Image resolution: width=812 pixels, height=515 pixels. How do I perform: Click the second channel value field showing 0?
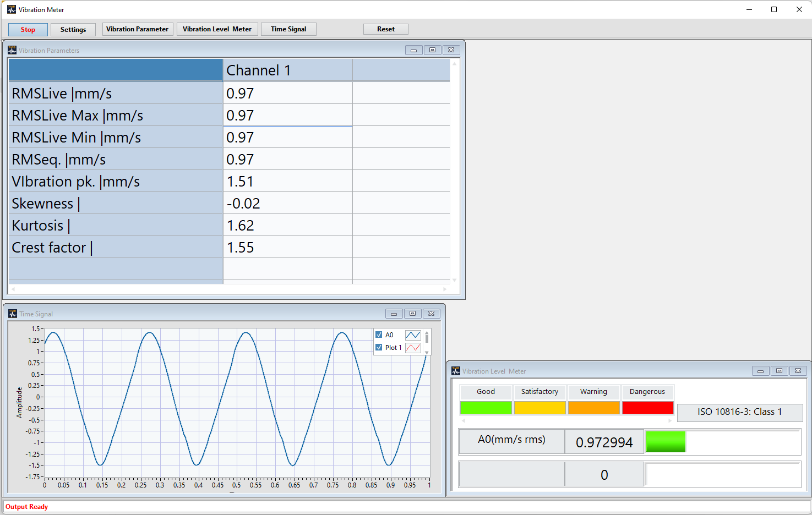click(x=604, y=474)
